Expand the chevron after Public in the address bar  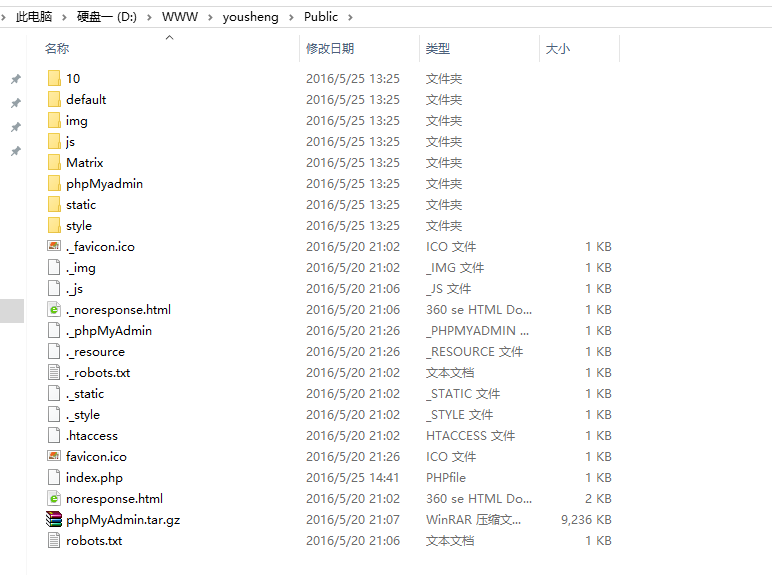(x=352, y=17)
